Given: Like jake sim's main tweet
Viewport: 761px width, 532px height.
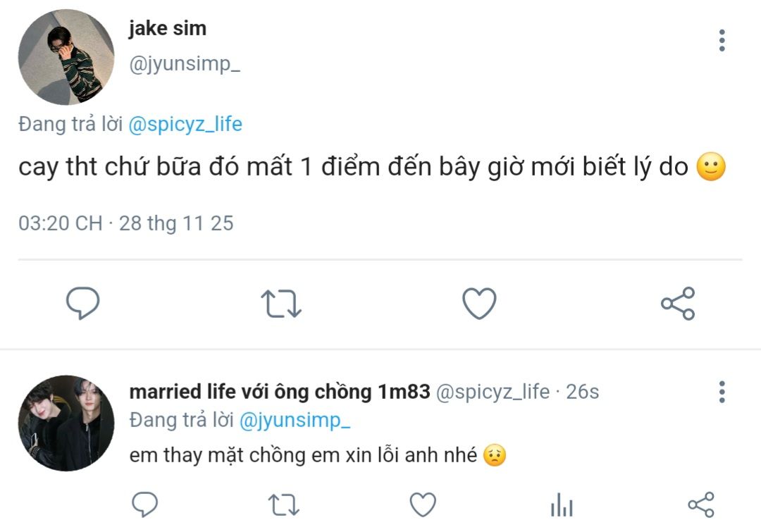Looking at the screenshot, I should pyautogui.click(x=479, y=303).
